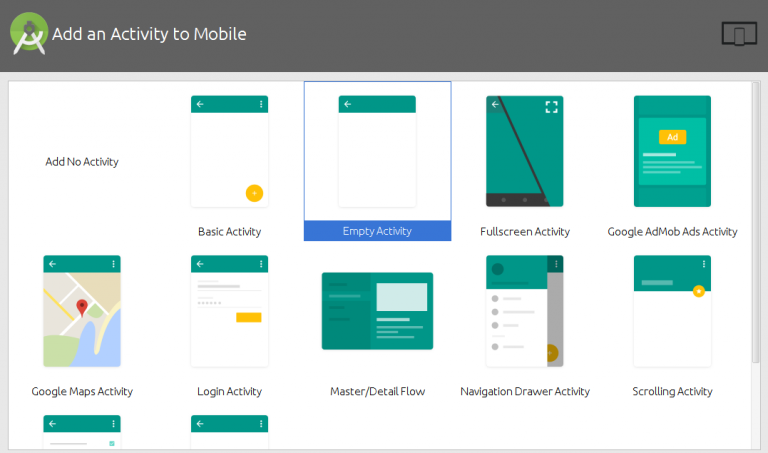Select the Master/Detail Flow thumbnail
The height and width of the screenshot is (453, 768).
pos(377,311)
